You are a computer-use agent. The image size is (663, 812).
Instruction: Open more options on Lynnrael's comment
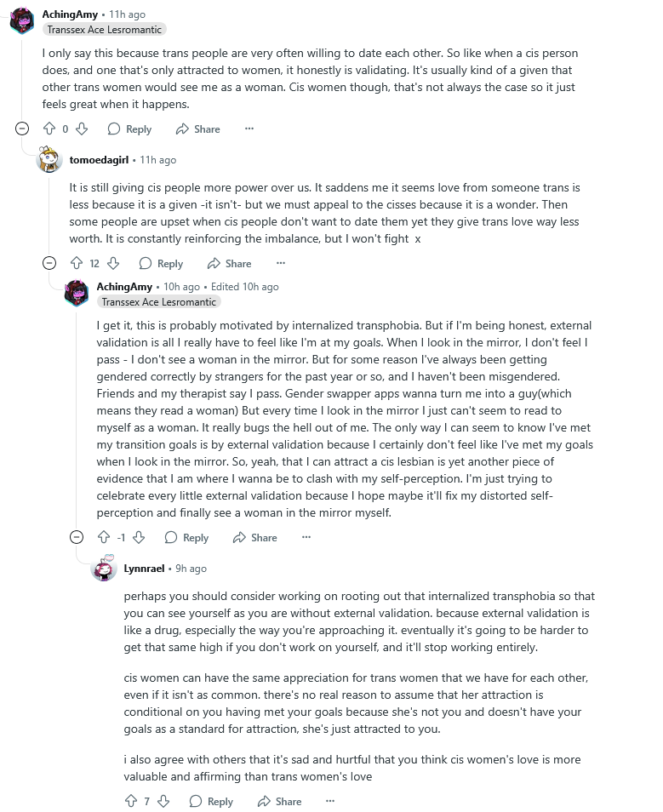(x=331, y=801)
